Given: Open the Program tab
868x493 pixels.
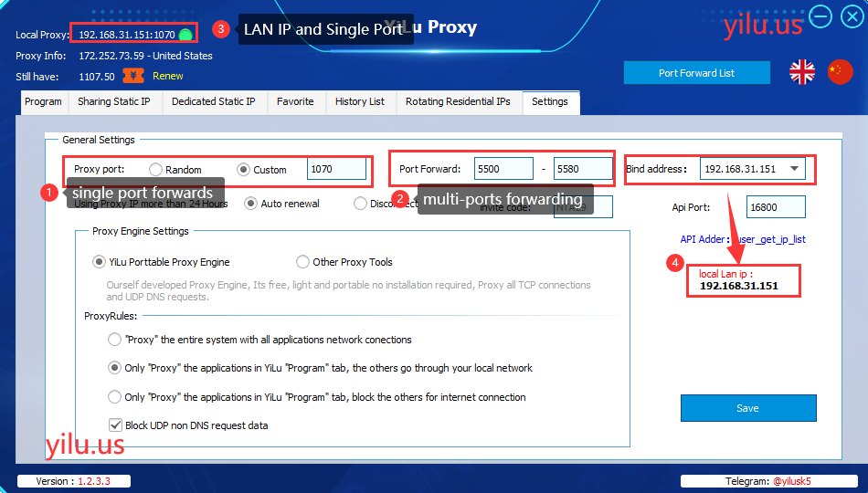Looking at the screenshot, I should tap(43, 102).
